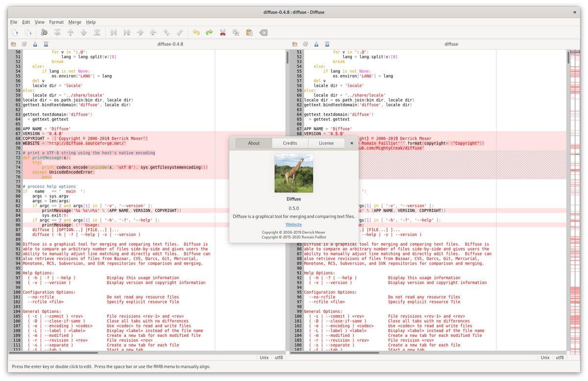Click the line VERSION = '0.4.8'

[43, 134]
